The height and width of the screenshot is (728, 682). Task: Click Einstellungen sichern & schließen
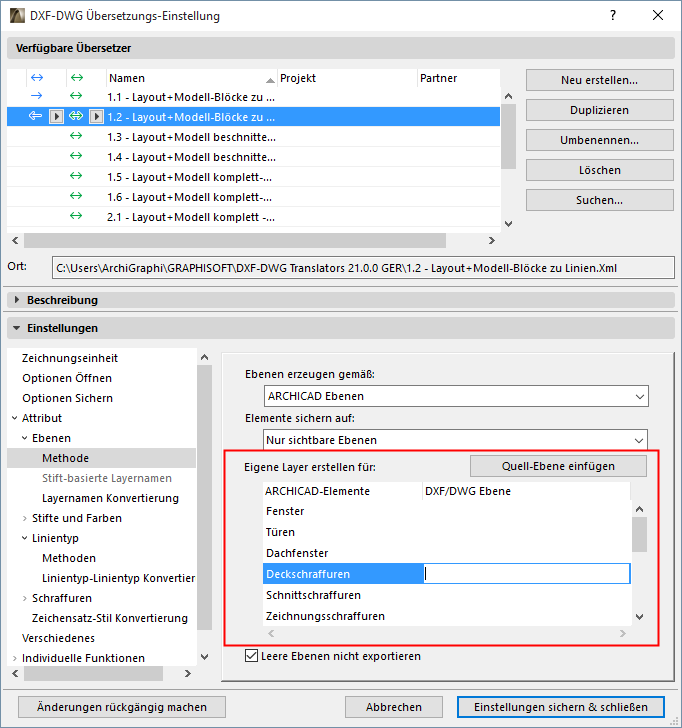tap(561, 707)
